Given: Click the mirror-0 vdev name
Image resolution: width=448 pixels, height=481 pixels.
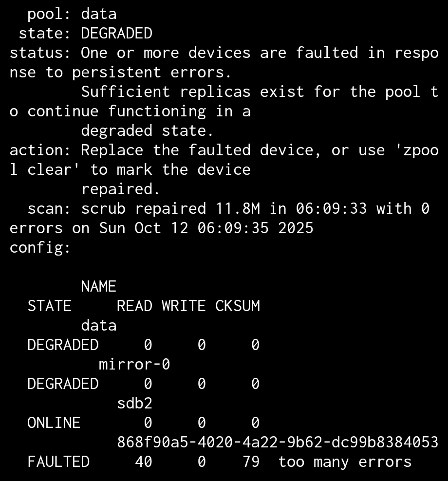Looking at the screenshot, I should tap(134, 365).
